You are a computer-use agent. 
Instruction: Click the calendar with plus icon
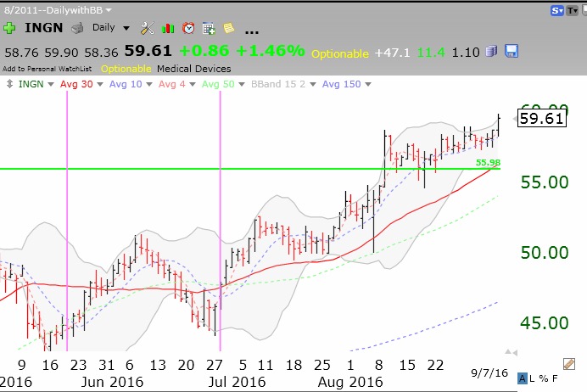pos(209,29)
